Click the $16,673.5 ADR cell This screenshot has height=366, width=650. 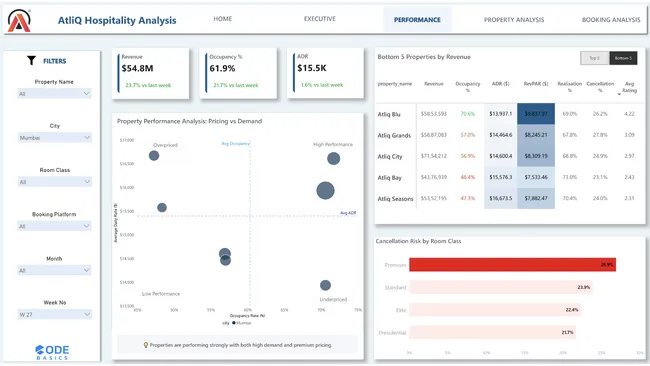point(500,198)
